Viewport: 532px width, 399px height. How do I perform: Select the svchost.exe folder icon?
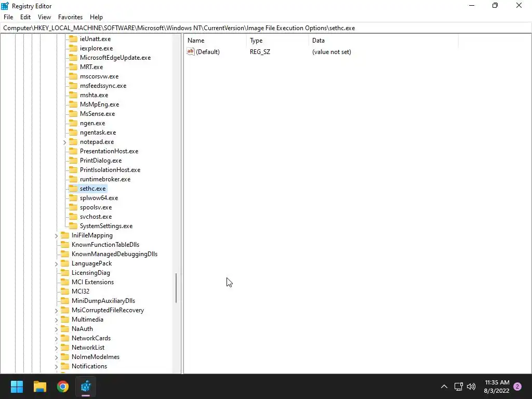pos(73,216)
